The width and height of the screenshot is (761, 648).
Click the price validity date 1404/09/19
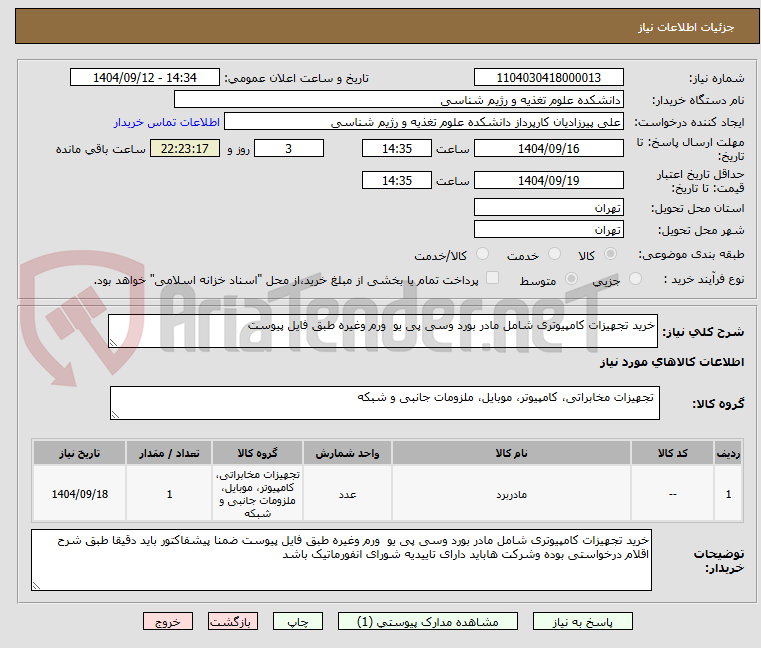(548, 181)
